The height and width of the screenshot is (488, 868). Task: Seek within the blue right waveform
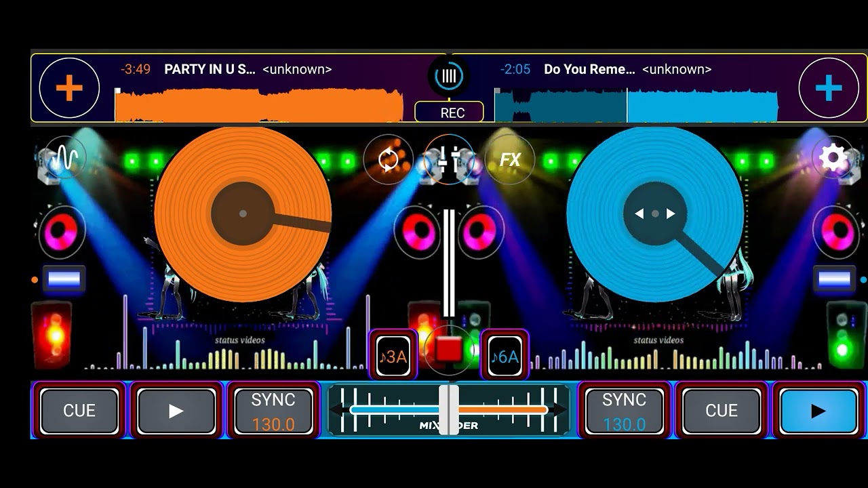636,105
